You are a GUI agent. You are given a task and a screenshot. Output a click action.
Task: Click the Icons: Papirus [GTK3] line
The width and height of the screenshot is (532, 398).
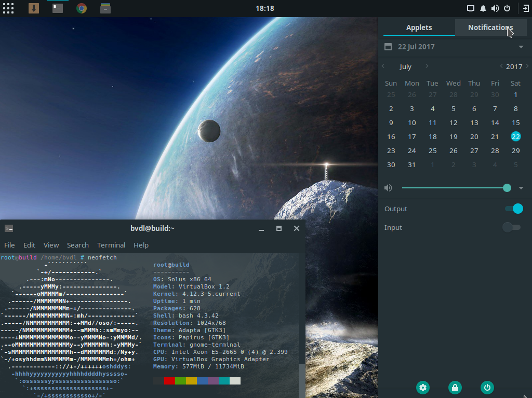(191, 338)
